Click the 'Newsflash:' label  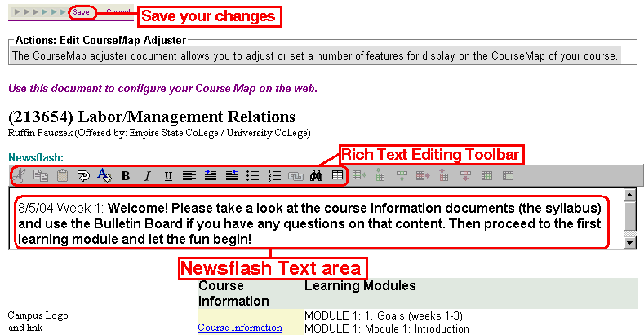[36, 157]
